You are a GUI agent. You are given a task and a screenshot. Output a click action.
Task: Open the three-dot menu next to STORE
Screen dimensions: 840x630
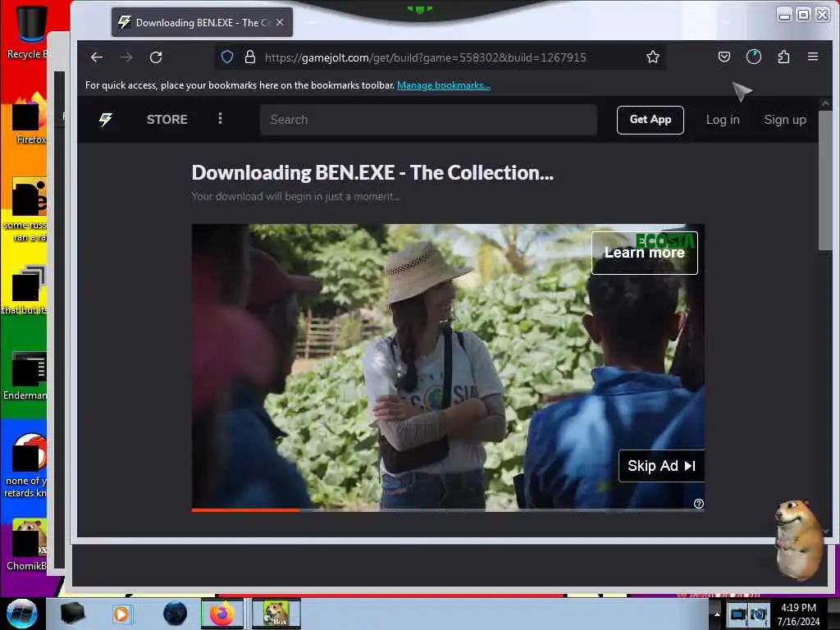click(x=220, y=118)
